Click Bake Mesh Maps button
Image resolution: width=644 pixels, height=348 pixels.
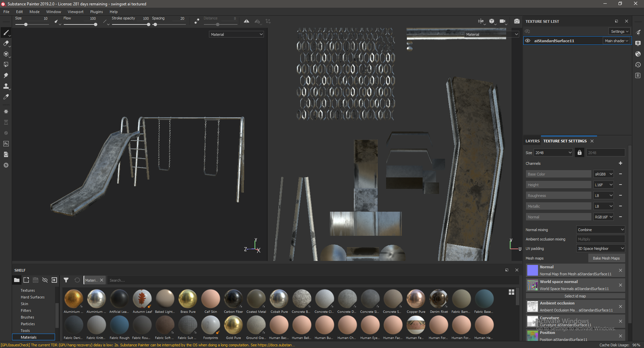(606, 258)
